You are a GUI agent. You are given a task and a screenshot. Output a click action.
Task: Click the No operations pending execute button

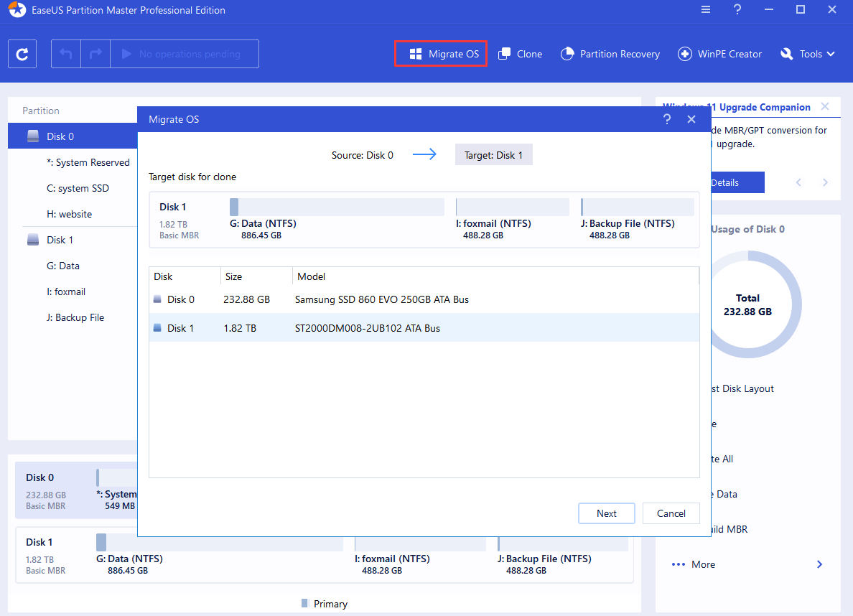pos(185,54)
